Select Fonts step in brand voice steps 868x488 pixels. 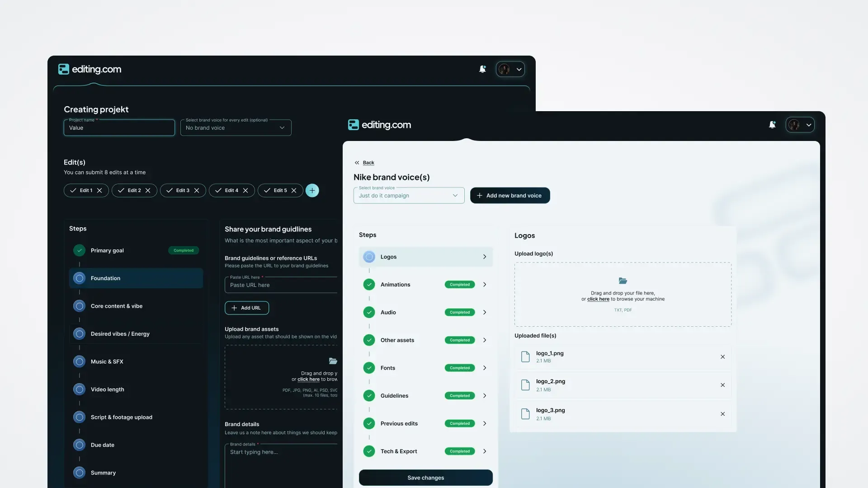(x=426, y=368)
